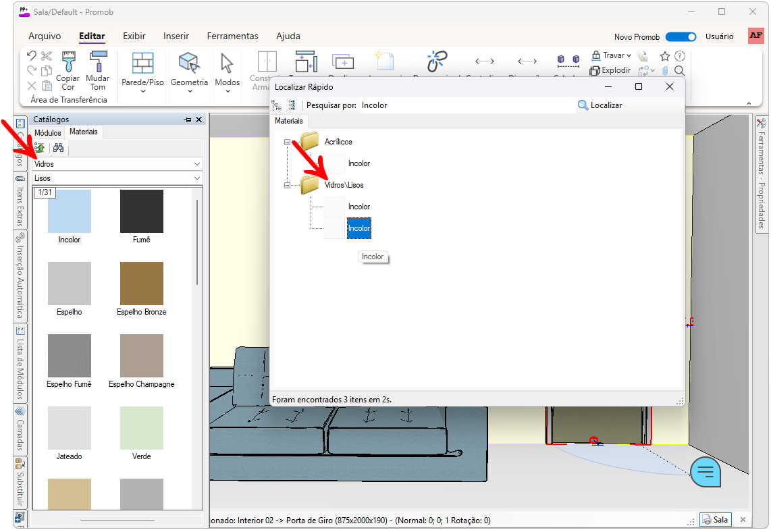Open the Vidros category dropdown
The width and height of the screenshot is (771, 532).
pyautogui.click(x=197, y=164)
